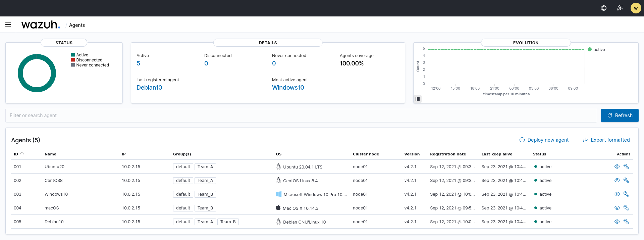Select the macOS agent name cell

[x=52, y=208]
